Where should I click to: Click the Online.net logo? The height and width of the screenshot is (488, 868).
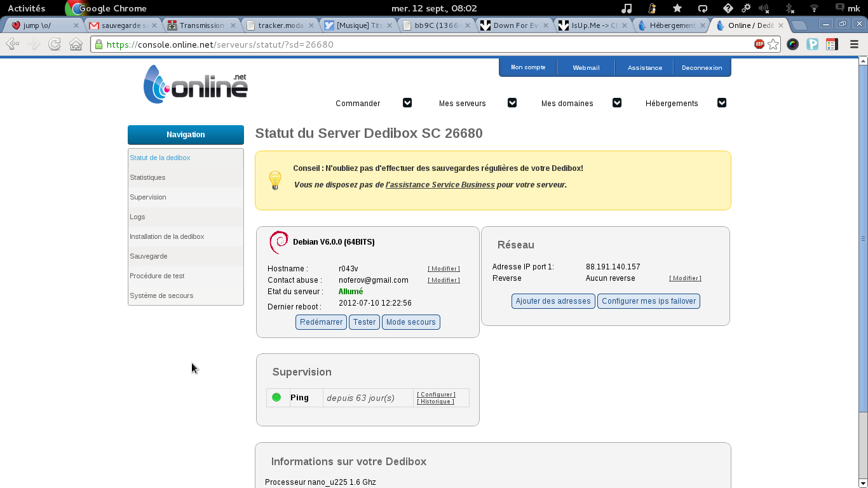pyautogui.click(x=196, y=85)
